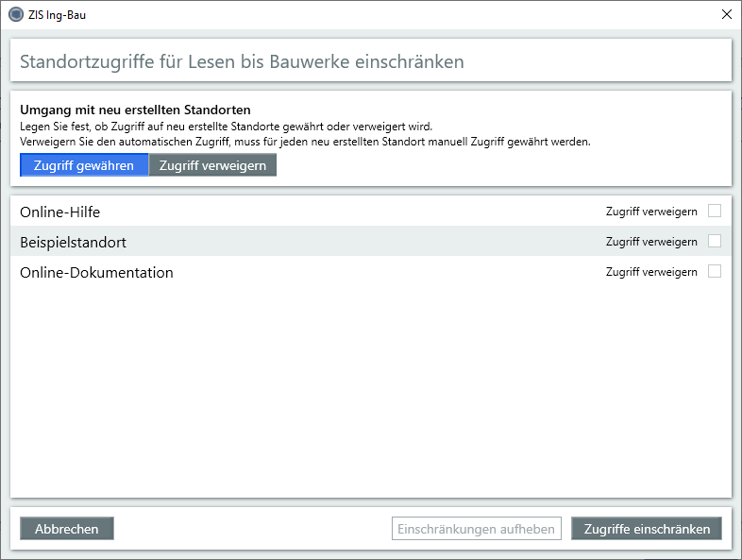Tick the Beispielstandort deny-access checkbox
The height and width of the screenshot is (560, 742).
click(x=715, y=241)
